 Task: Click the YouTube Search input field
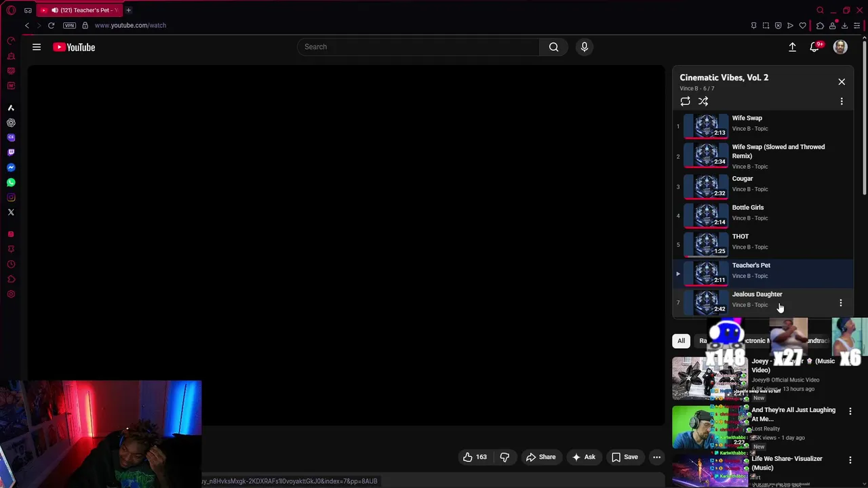(x=418, y=47)
